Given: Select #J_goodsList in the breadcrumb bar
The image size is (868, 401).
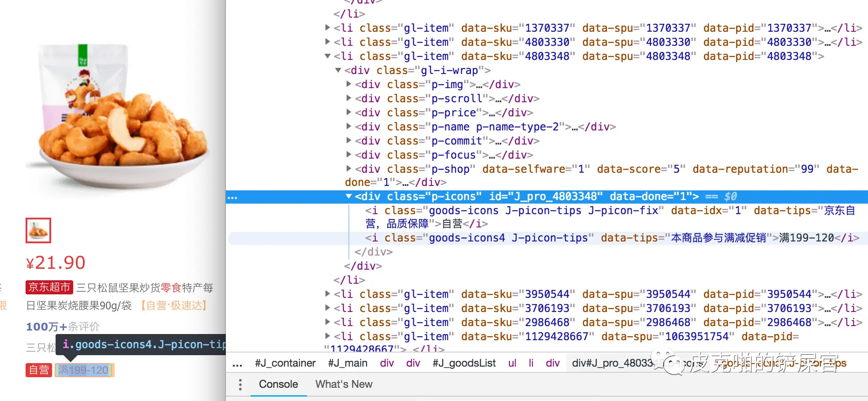Looking at the screenshot, I should coord(464,363).
